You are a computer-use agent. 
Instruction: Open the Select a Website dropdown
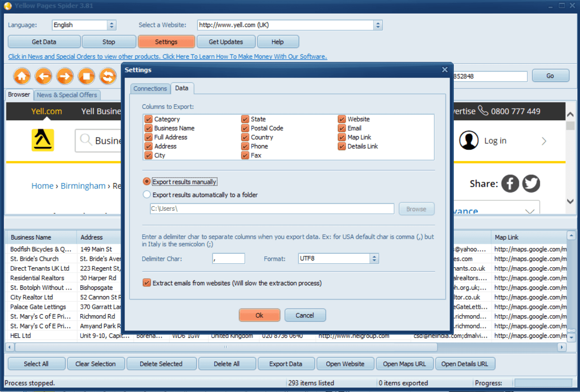tap(378, 25)
